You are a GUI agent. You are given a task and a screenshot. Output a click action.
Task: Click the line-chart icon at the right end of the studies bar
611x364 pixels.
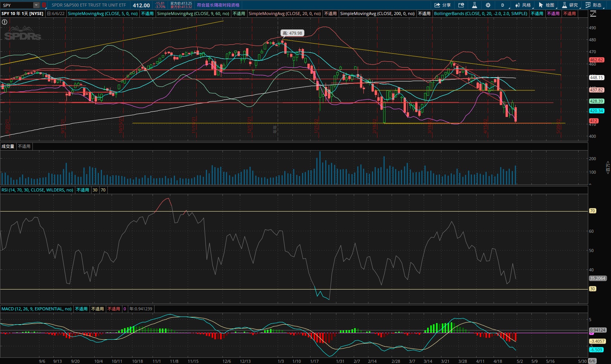click(593, 14)
